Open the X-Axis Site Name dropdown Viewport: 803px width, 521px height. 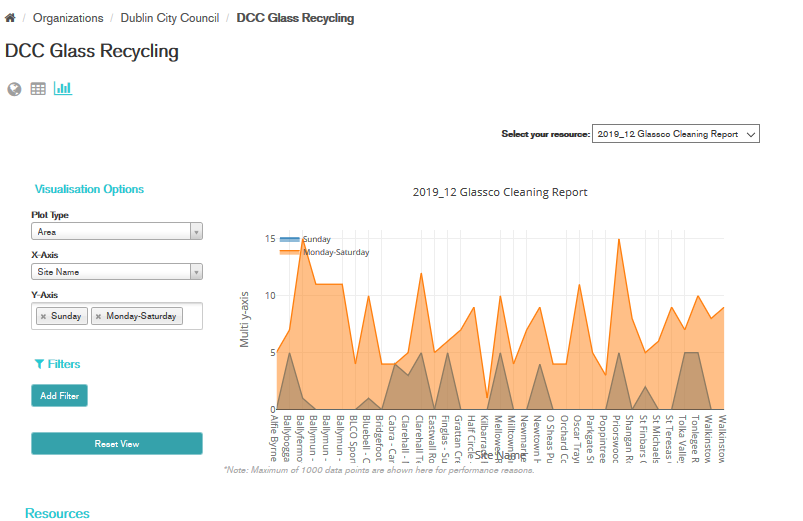coord(116,272)
